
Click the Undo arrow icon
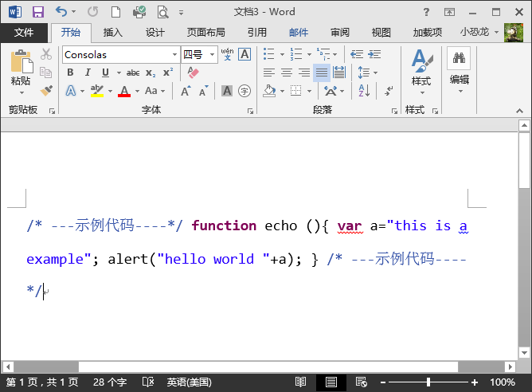coord(61,11)
